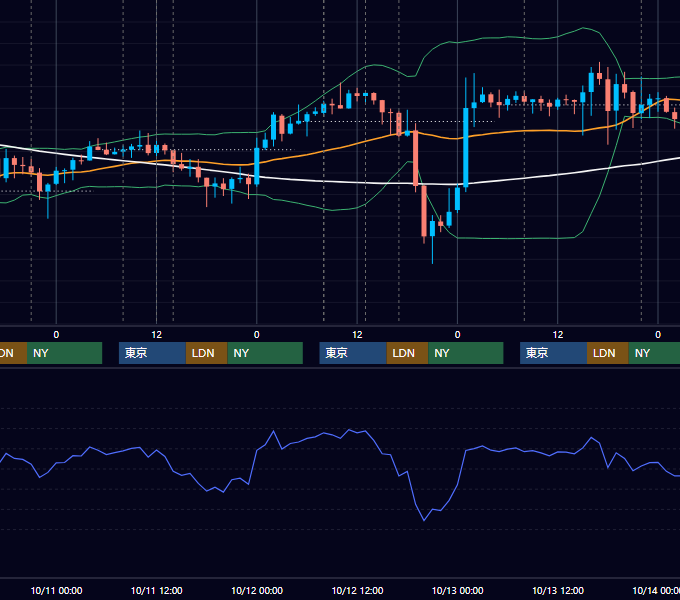Image resolution: width=680 pixels, height=600 pixels.
Task: Click the tall blue candle at 10/12 00:00
Action: click(257, 166)
